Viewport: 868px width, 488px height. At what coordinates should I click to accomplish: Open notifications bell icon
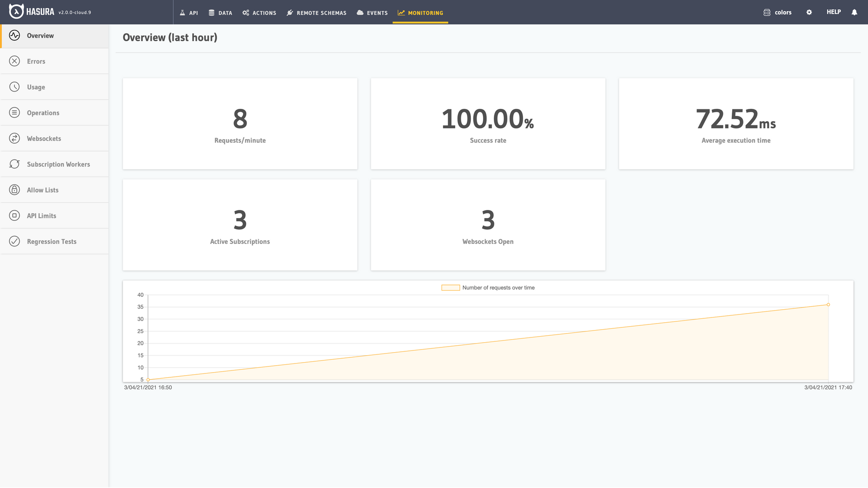[854, 12]
